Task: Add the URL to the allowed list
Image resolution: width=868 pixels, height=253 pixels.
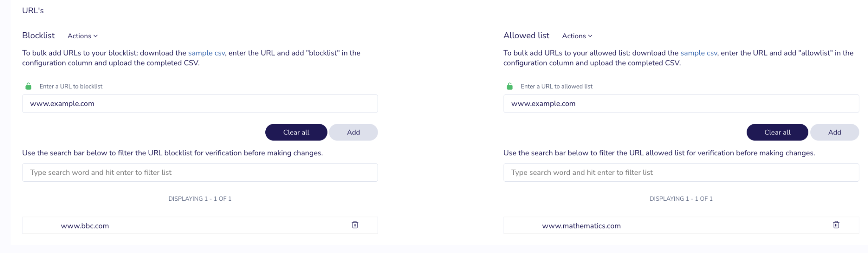Action: point(835,132)
